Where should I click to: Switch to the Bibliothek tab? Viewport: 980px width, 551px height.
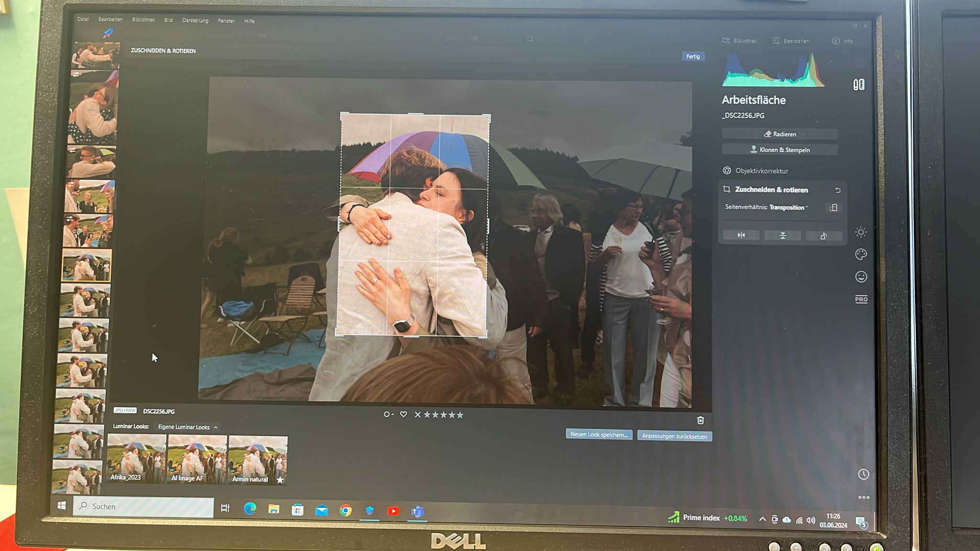pos(739,41)
